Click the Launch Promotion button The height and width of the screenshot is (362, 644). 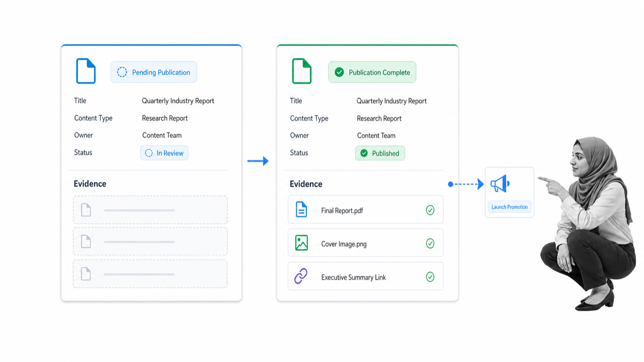pyautogui.click(x=510, y=207)
